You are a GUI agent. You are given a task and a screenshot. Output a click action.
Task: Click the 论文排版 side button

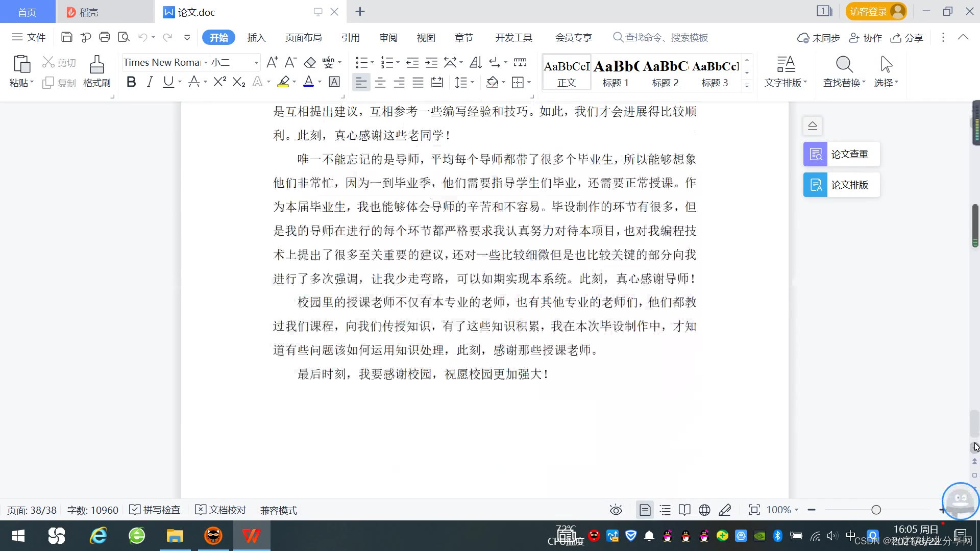pos(841,185)
